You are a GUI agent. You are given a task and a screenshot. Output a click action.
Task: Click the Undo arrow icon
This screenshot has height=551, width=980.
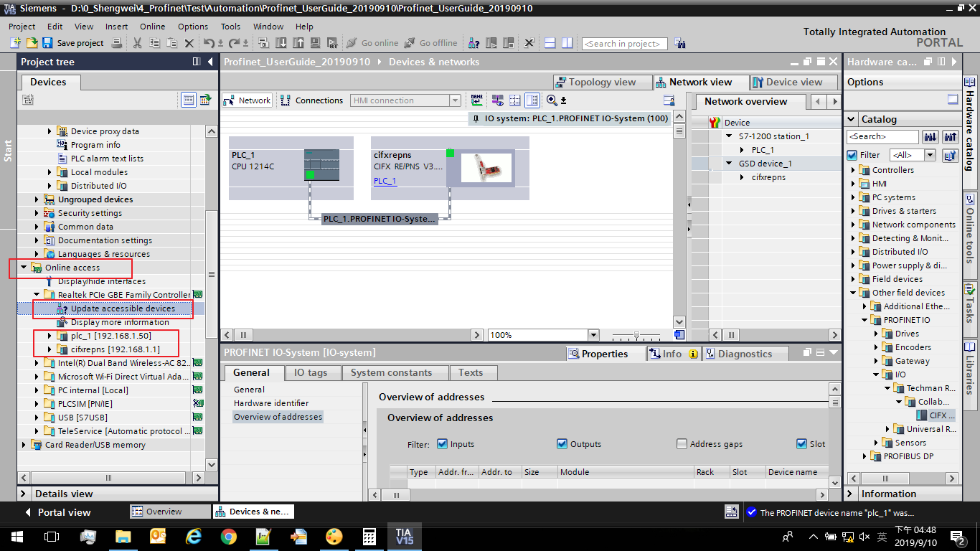209,43
